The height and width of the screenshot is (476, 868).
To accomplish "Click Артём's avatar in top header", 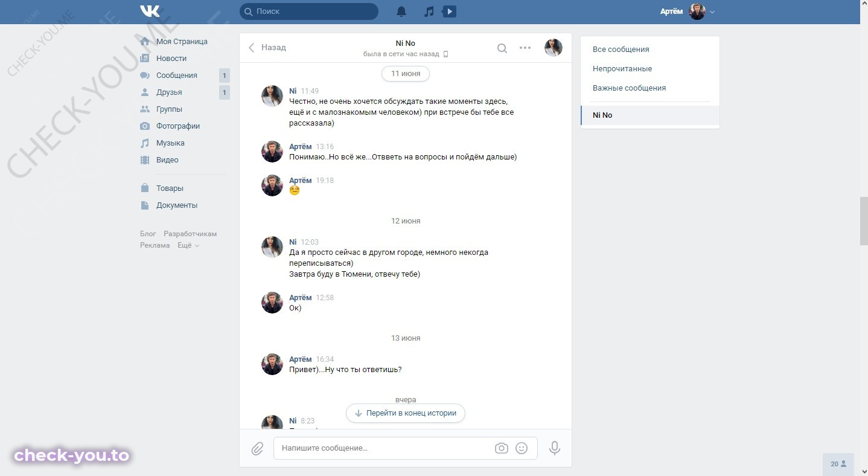I will coord(697,11).
